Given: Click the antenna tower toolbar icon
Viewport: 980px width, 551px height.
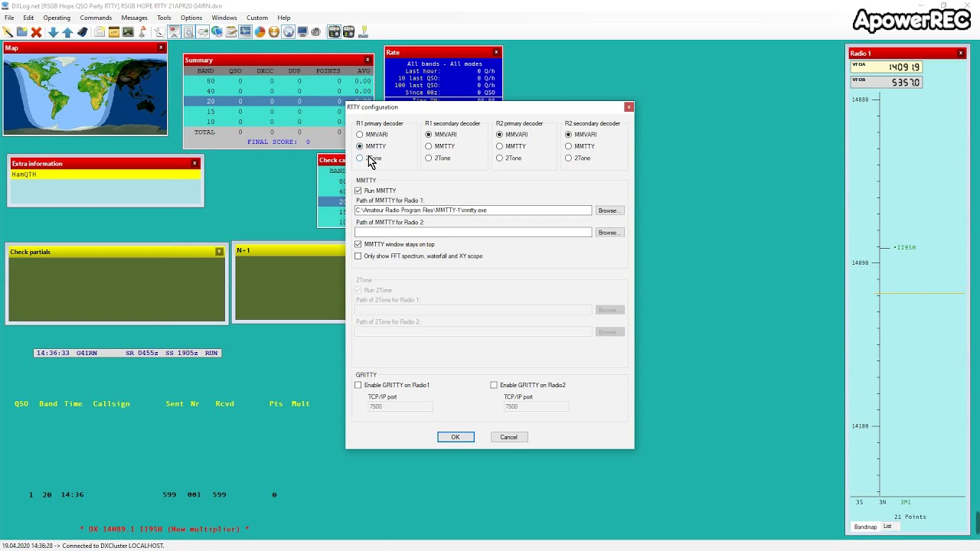Looking at the screenshot, I should pyautogui.click(x=142, y=32).
